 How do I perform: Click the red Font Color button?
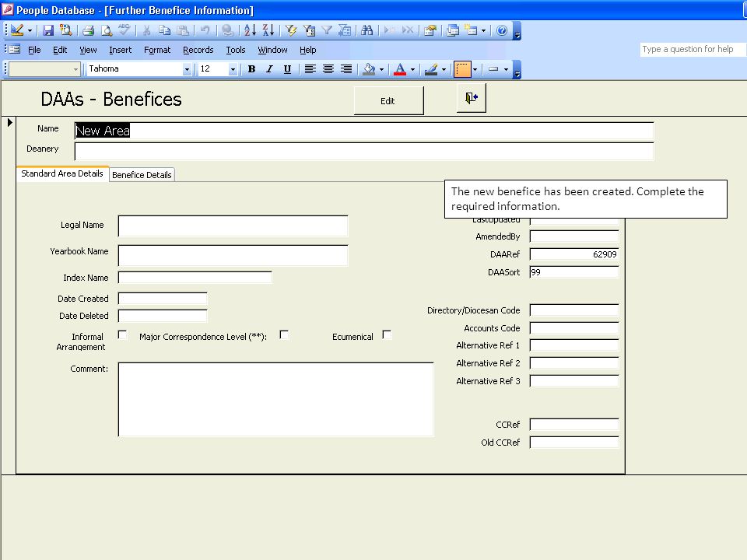pyautogui.click(x=400, y=69)
